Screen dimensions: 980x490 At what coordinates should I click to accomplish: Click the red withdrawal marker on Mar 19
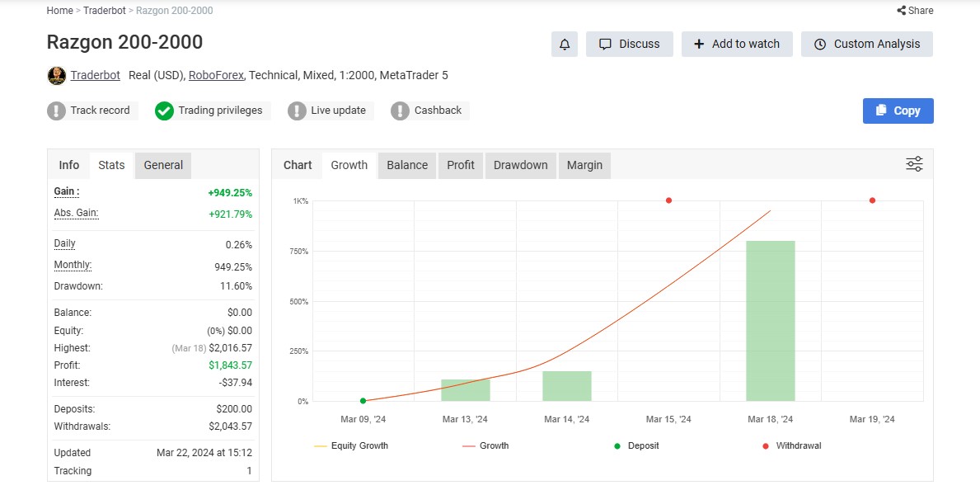tap(872, 200)
